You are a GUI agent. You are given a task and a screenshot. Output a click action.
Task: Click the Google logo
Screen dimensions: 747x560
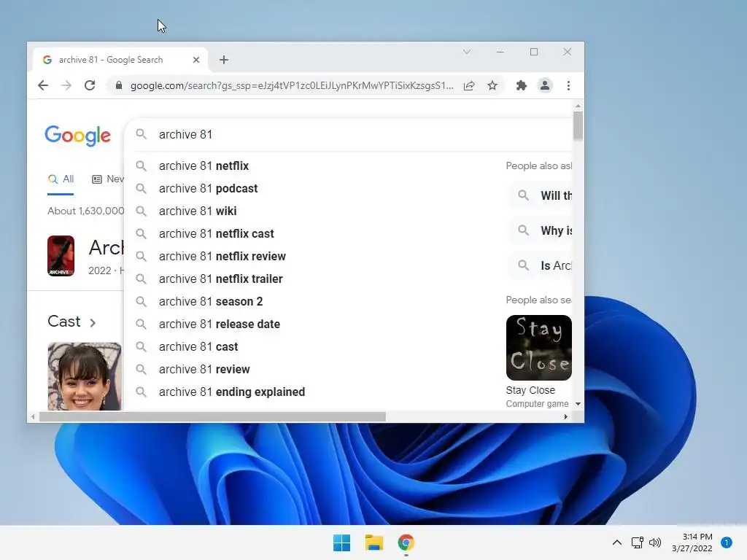click(77, 136)
